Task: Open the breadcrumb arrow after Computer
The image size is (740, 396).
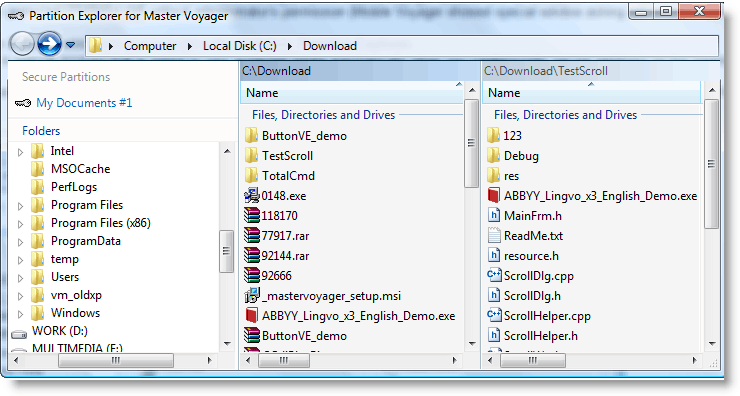Action: coord(190,46)
